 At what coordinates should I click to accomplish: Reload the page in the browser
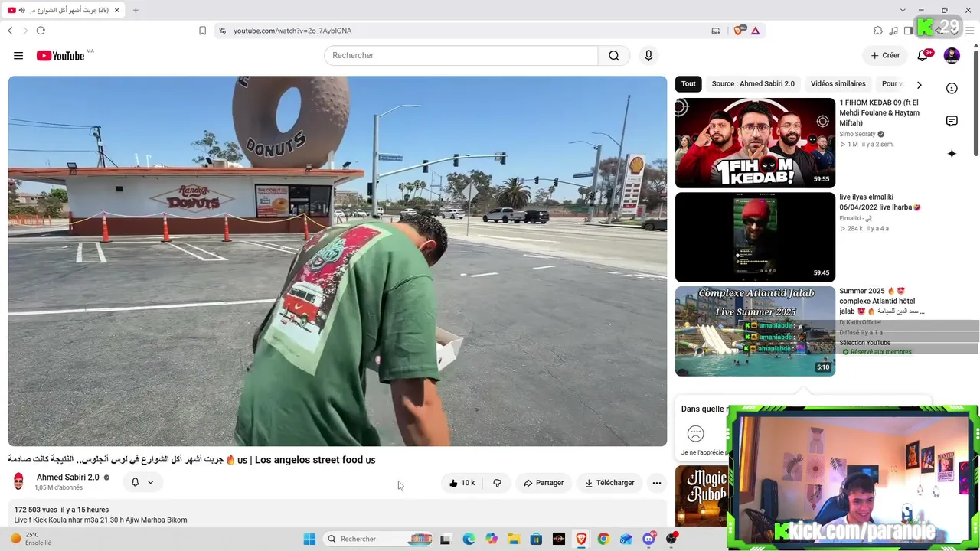pos(41,31)
